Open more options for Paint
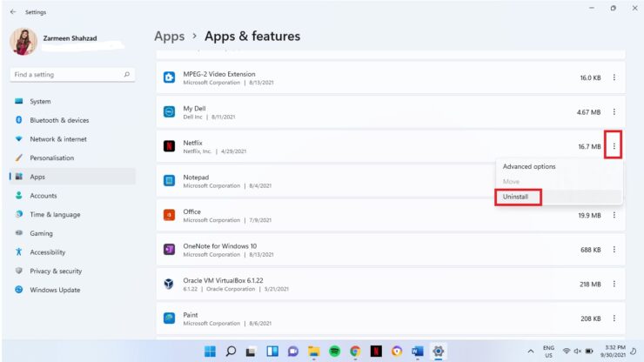Screen dimensions: 644x362 tap(614, 318)
